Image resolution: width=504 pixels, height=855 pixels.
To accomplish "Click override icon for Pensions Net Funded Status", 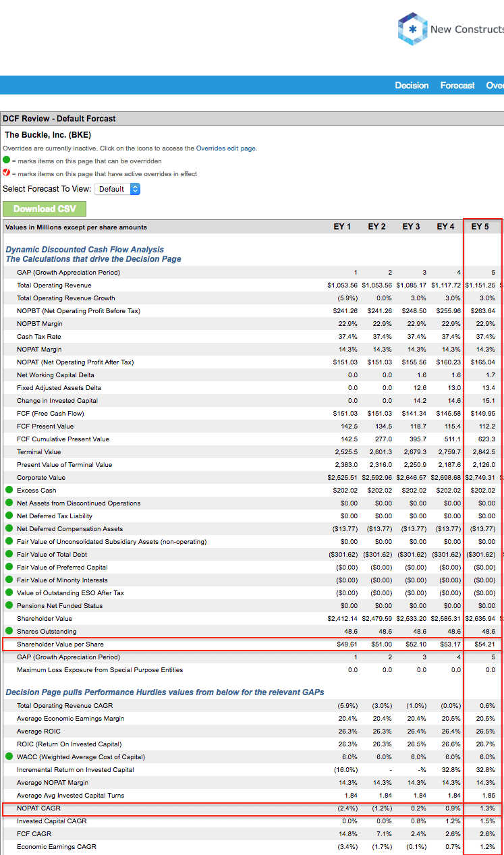I will (x=9, y=605).
